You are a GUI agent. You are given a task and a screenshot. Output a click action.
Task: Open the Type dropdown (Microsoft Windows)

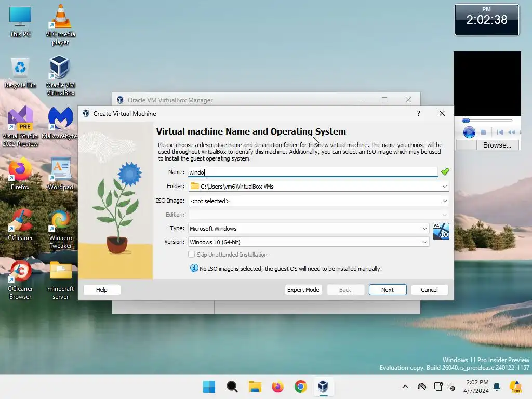tap(309, 229)
